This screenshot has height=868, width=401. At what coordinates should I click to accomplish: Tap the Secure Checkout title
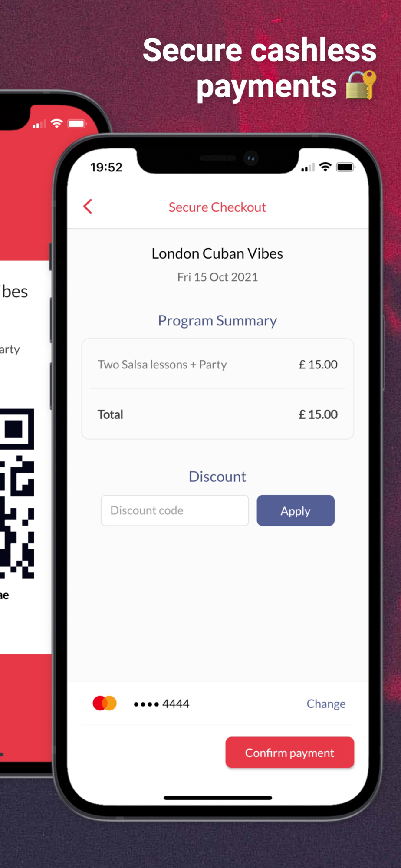[217, 207]
